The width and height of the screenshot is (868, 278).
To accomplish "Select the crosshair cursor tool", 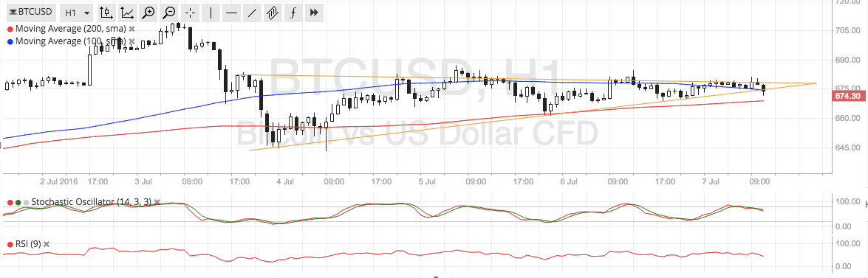I will [190, 12].
